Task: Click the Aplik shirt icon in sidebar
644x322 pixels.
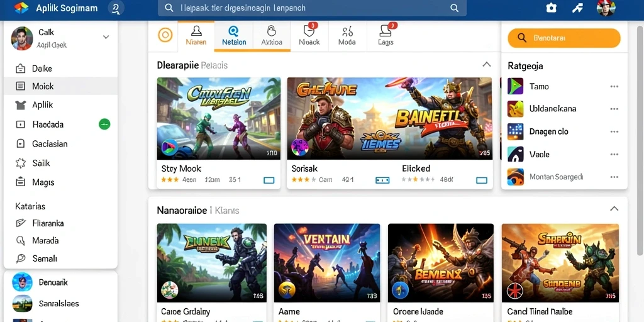Action: pyautogui.click(x=21, y=105)
